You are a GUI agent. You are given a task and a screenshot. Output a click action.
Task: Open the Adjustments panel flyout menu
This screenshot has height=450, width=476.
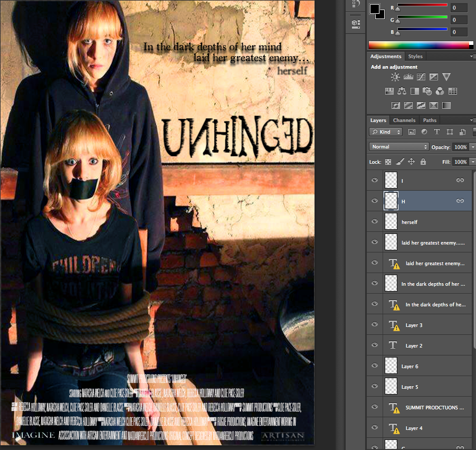473,56
